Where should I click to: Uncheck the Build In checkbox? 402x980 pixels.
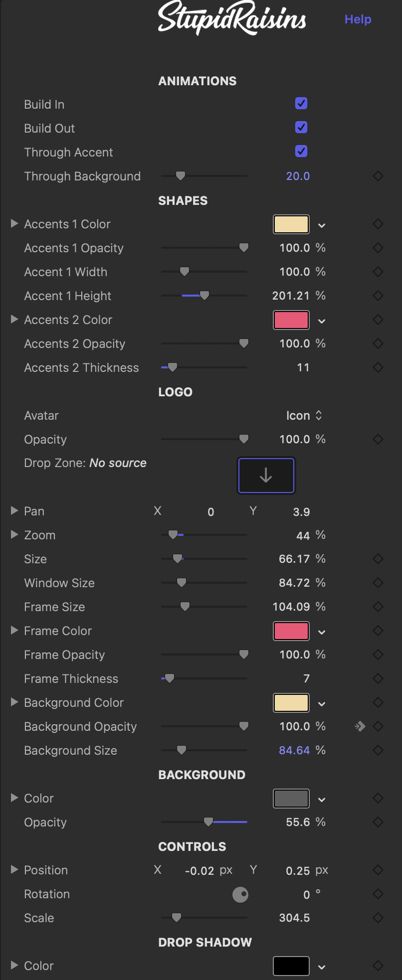[301, 104]
